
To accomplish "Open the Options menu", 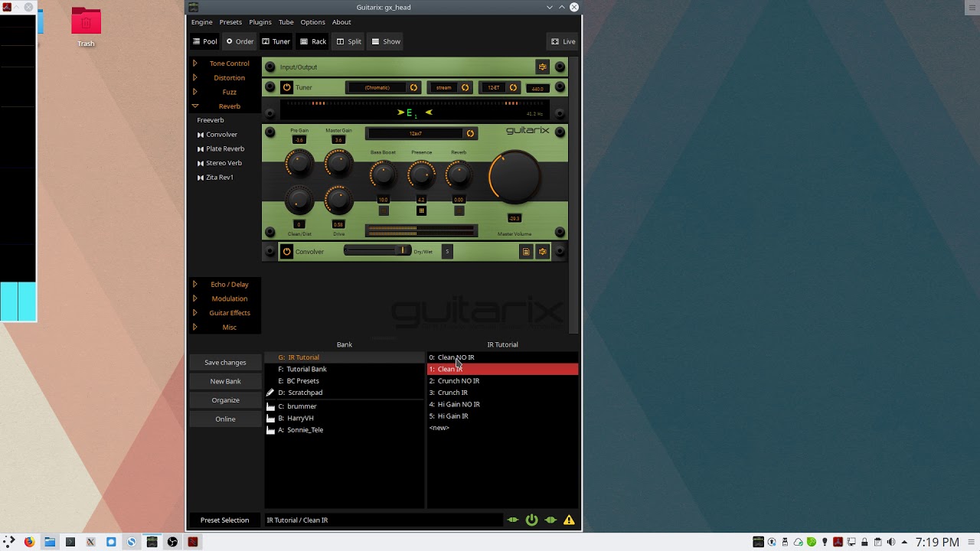I will (312, 22).
